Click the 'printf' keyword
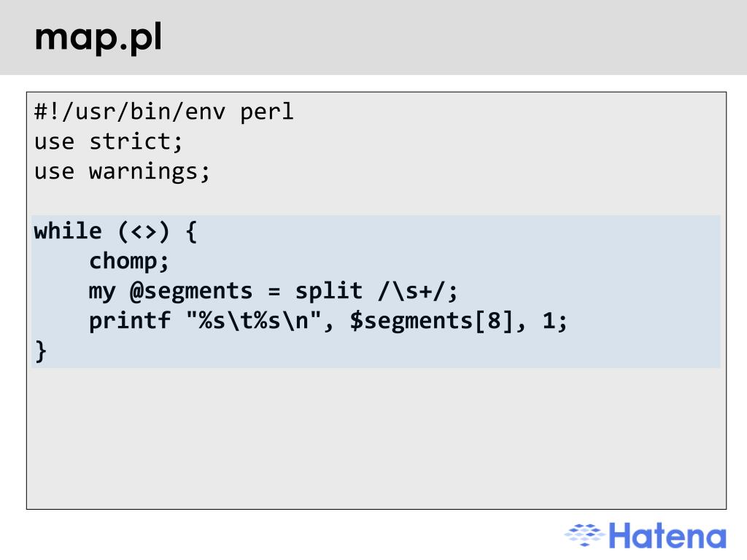 pyautogui.click(x=130, y=321)
